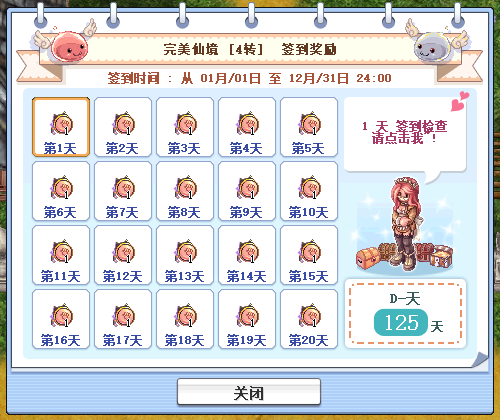
Task: Choose the 第8天 reward tile
Action: 185,191
